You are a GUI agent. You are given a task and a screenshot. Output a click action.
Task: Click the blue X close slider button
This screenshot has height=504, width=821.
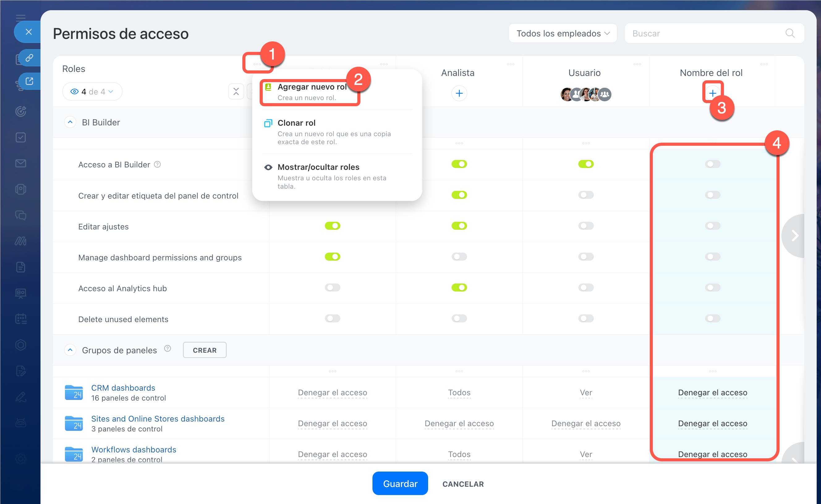click(x=29, y=32)
